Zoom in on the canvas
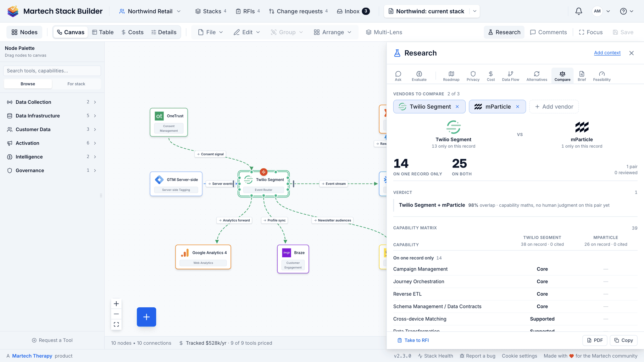644x362 pixels. tap(116, 304)
